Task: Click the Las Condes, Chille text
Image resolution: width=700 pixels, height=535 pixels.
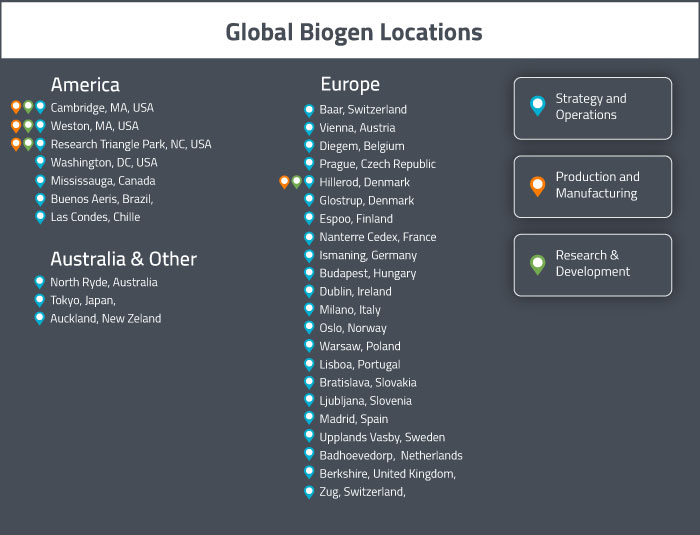Action: tap(96, 217)
